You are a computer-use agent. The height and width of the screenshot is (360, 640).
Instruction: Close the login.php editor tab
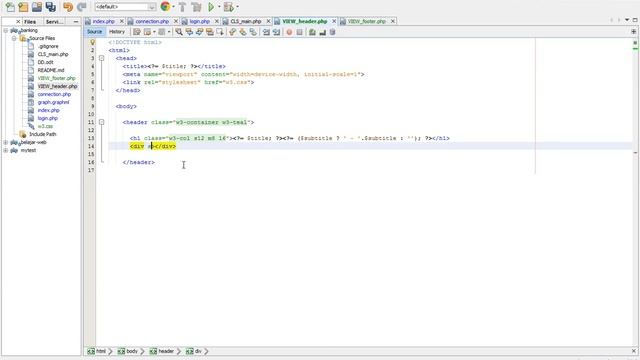coord(217,21)
